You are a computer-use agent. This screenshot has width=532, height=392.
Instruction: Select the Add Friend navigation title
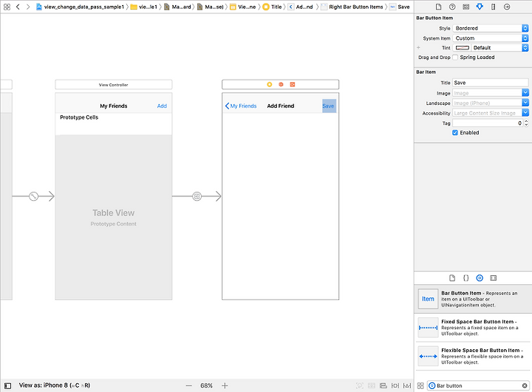281,106
